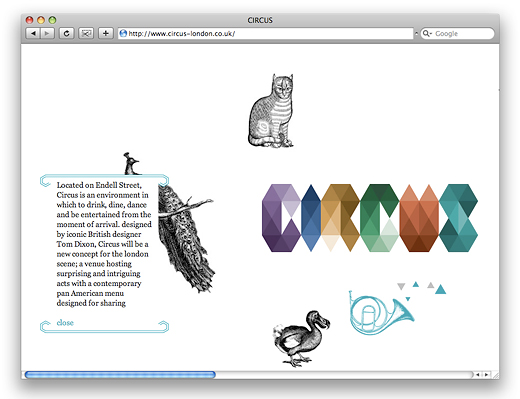Go forward with the browser forward arrow

pyautogui.click(x=47, y=33)
